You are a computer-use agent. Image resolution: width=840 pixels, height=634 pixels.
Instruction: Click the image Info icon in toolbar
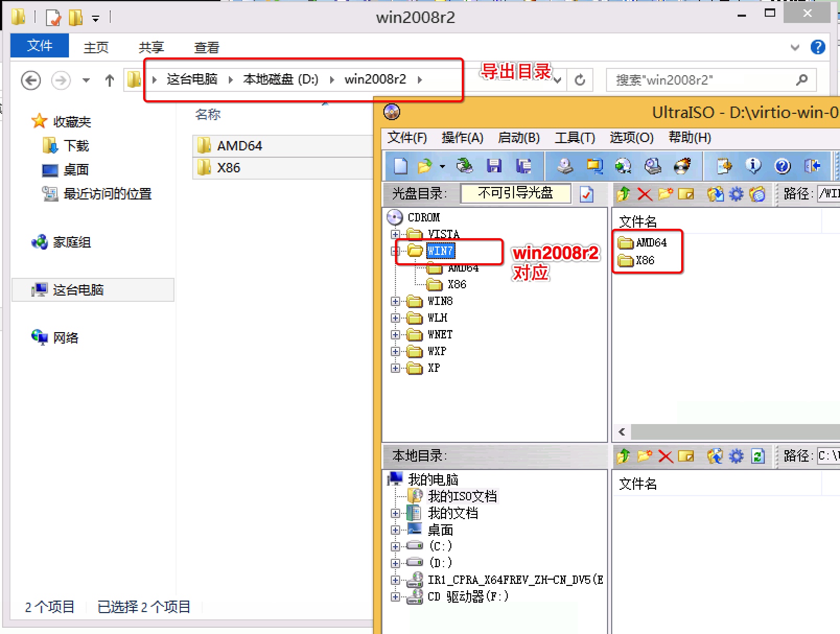tap(753, 166)
